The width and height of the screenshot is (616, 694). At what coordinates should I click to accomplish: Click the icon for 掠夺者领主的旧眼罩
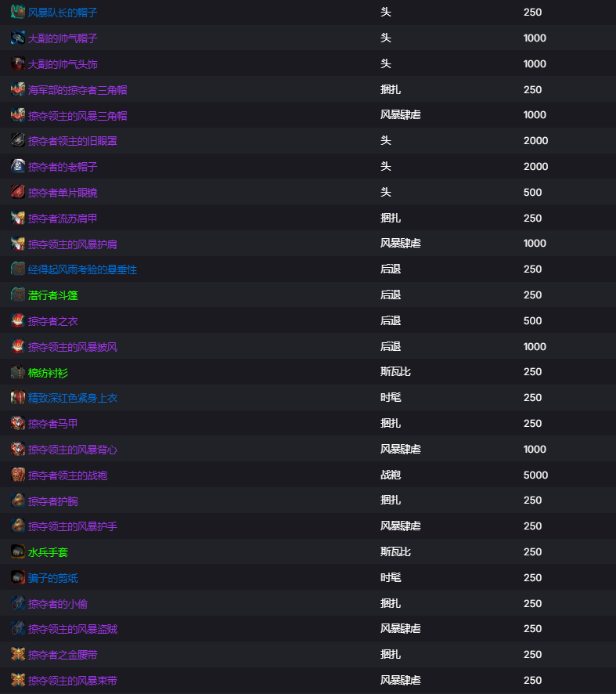coord(18,141)
